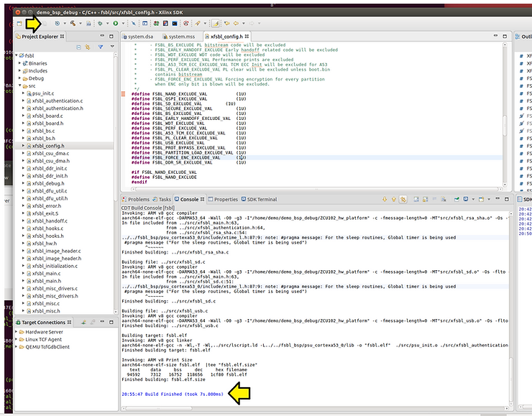Click Open Console icon
This screenshot has height=416, width=532.
(481, 199)
